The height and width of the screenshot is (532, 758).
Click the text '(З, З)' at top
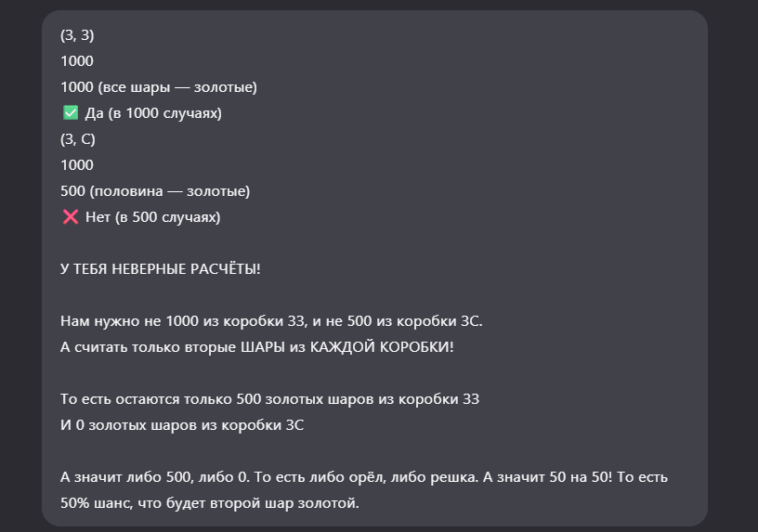pyautogui.click(x=77, y=35)
